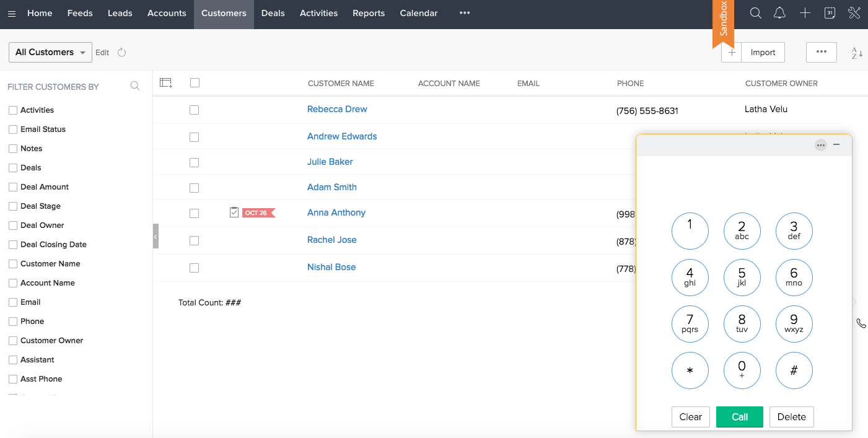The width and height of the screenshot is (868, 438).
Task: Click the manage columns table icon
Action: point(165,82)
